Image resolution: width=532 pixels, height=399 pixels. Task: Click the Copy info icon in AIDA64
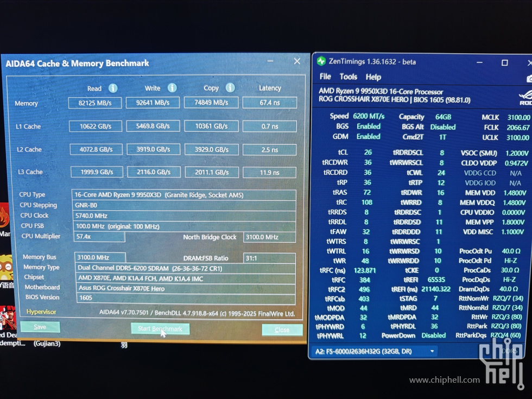tap(230, 87)
